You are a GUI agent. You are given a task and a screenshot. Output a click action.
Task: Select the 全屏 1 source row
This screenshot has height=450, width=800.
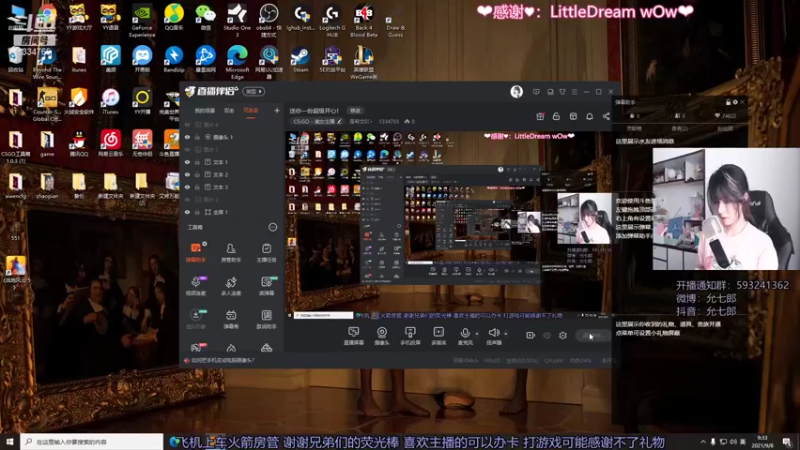(232, 212)
